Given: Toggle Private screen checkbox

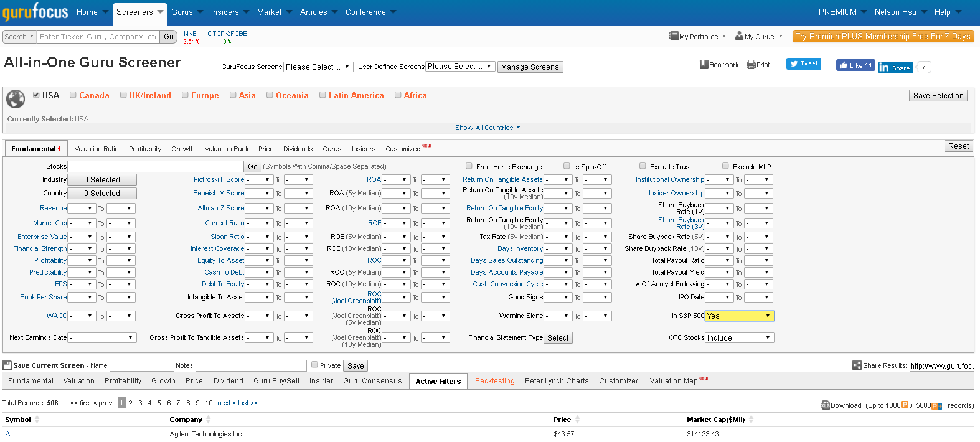Looking at the screenshot, I should pyautogui.click(x=314, y=365).
